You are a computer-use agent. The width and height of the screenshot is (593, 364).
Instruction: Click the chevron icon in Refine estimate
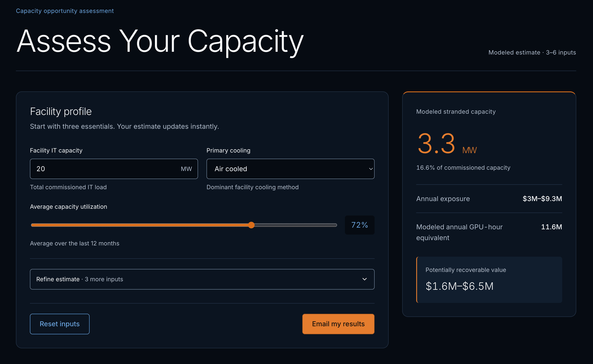tap(364, 279)
